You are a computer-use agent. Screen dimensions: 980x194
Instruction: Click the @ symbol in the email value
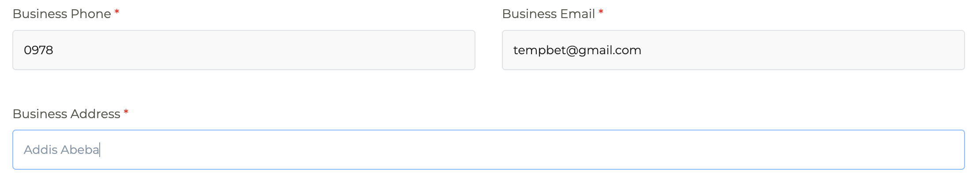[572, 50]
